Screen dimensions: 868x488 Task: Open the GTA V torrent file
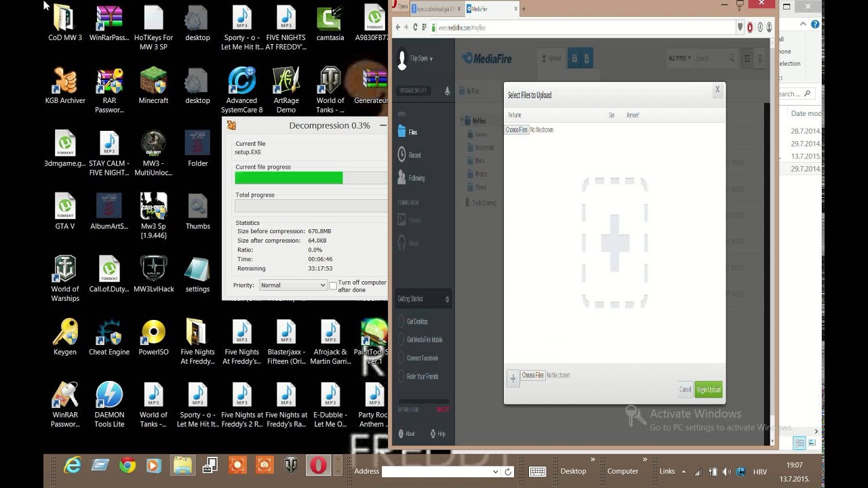[x=65, y=212]
